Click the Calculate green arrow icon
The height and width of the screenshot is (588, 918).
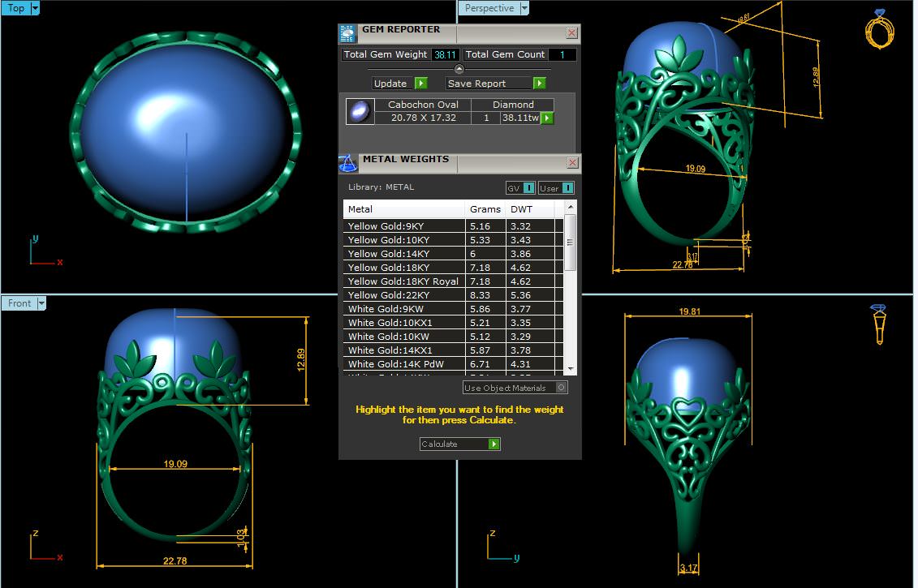point(493,444)
